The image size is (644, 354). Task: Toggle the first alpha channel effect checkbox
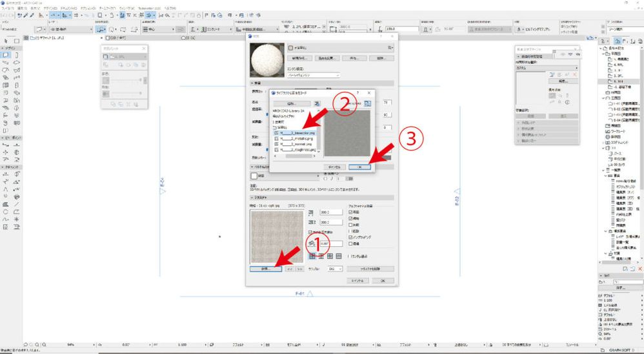(x=350, y=212)
